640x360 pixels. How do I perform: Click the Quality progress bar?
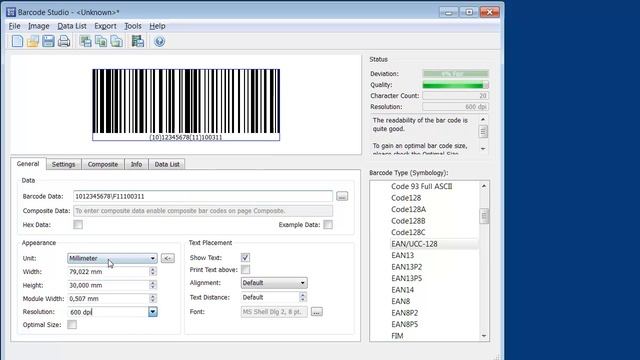click(456, 85)
